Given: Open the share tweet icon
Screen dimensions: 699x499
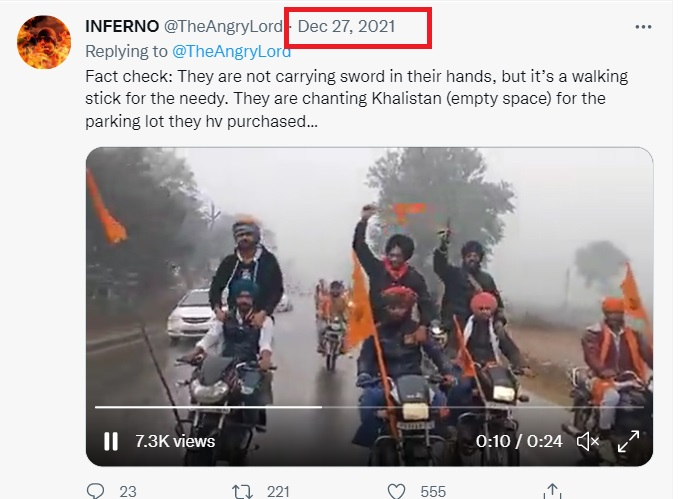Looking at the screenshot, I should pyautogui.click(x=550, y=490).
